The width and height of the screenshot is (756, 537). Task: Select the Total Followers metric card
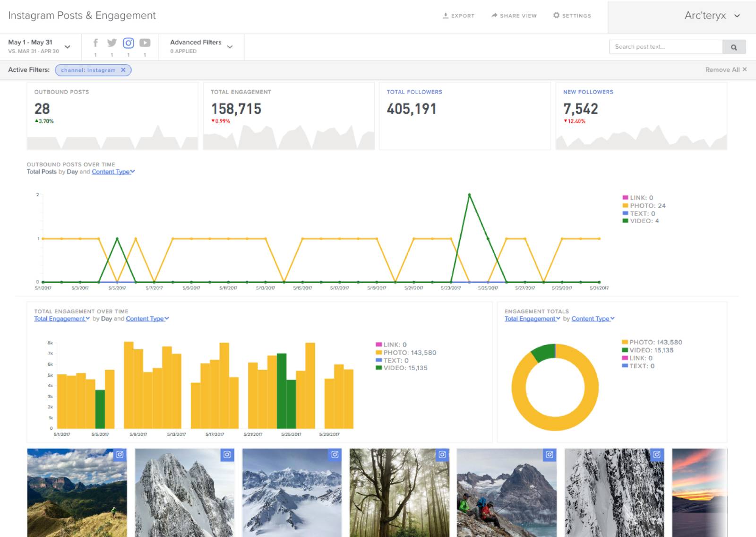click(x=465, y=116)
